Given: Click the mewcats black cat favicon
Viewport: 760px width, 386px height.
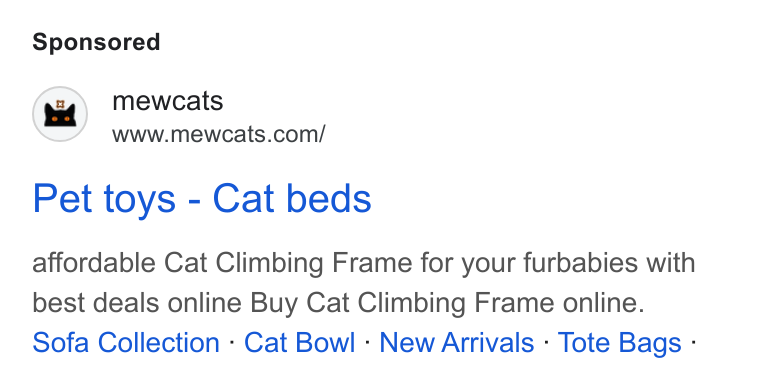Looking at the screenshot, I should (x=60, y=114).
